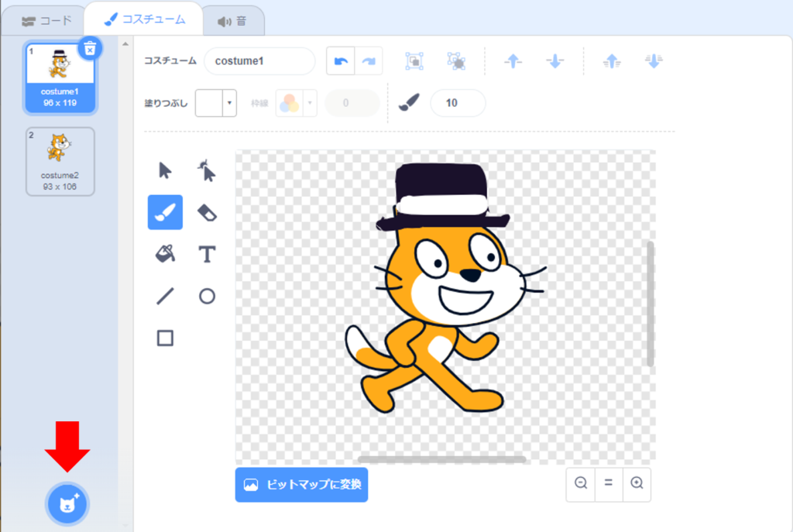Click the white fill color swatch
The image size is (793, 532).
209,103
